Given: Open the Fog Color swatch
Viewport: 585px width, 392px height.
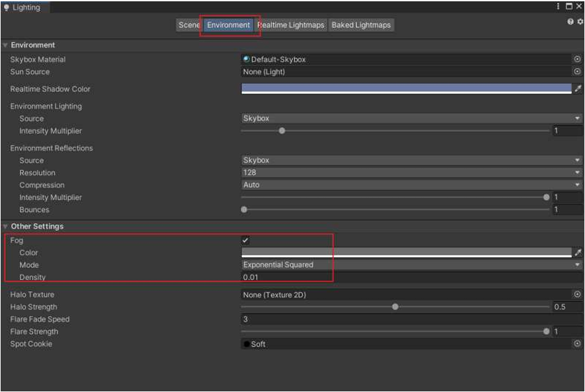Looking at the screenshot, I should pos(406,252).
